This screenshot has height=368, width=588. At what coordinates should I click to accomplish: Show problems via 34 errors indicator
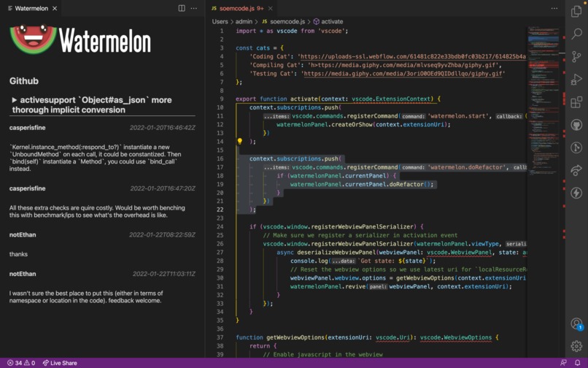(x=21, y=363)
